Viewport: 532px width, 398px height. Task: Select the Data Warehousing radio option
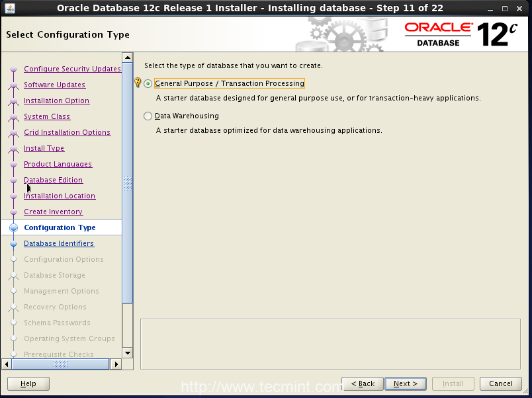coord(148,116)
